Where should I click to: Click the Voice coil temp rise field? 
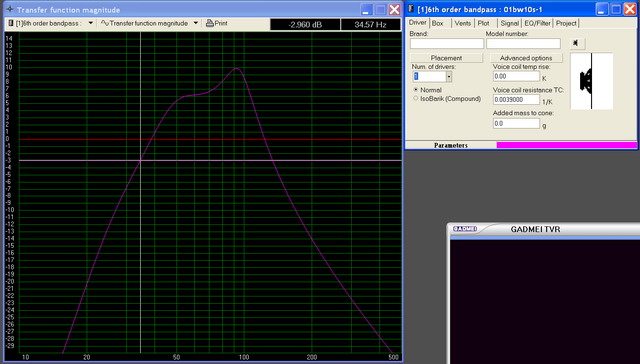516,76
